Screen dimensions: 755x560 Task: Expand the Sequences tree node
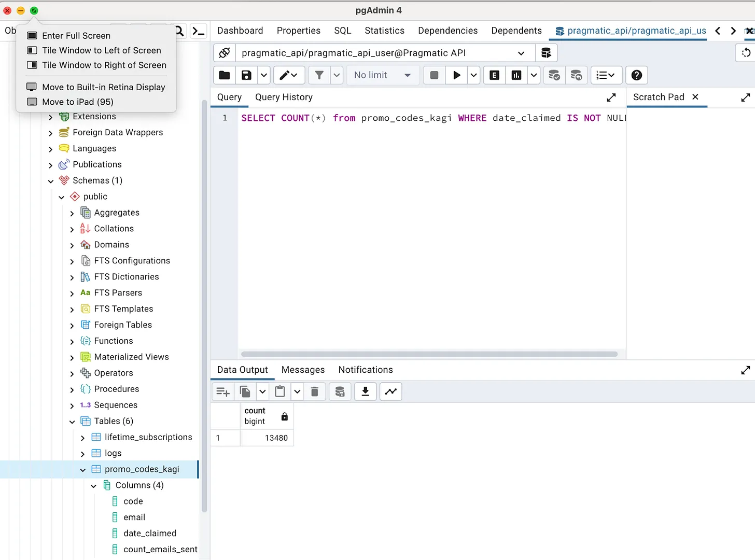(x=72, y=405)
